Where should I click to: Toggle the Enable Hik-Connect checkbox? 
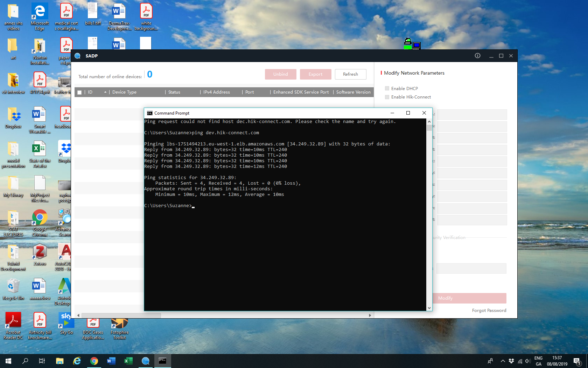coord(387,97)
